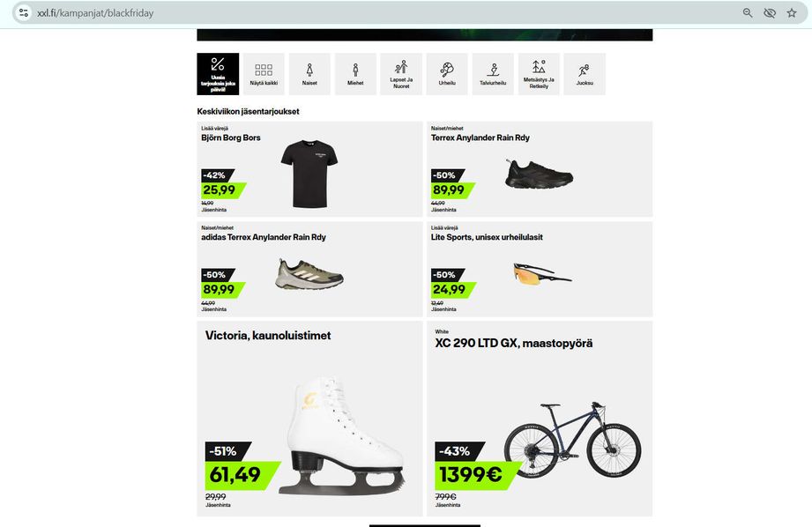Select the Juoksu running category
Screen dimensions: 812x527
pyautogui.click(x=585, y=74)
